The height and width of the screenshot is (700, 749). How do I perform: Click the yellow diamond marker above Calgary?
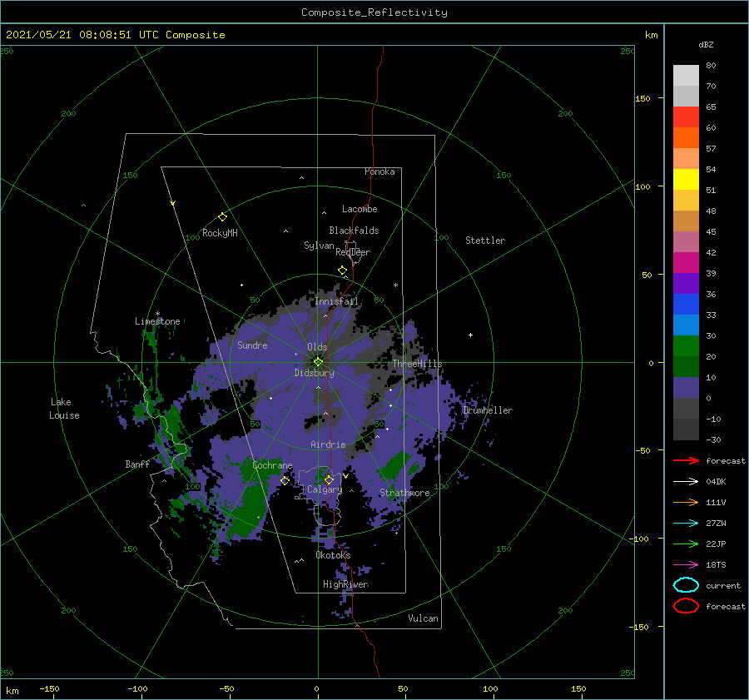pyautogui.click(x=329, y=479)
